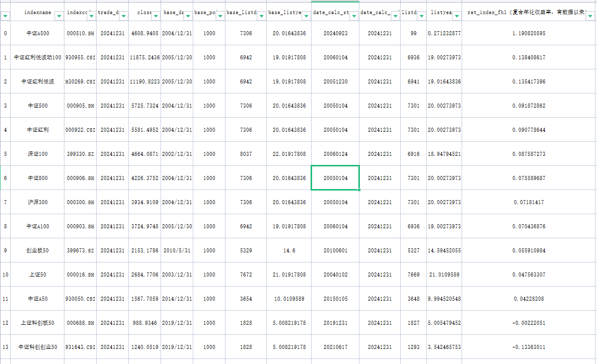Select the return cell showing 1.190820595
597x364 pixels.
point(529,33)
